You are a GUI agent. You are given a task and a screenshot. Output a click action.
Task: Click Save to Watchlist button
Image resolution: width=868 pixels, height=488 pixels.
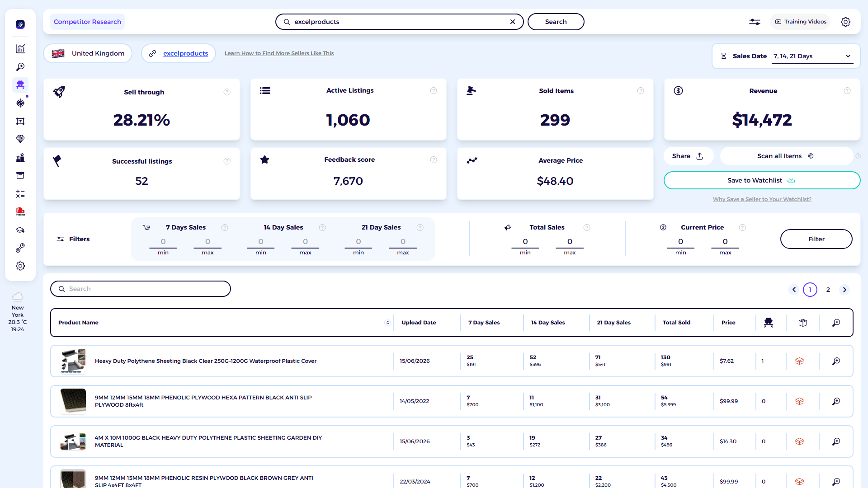pyautogui.click(x=762, y=180)
